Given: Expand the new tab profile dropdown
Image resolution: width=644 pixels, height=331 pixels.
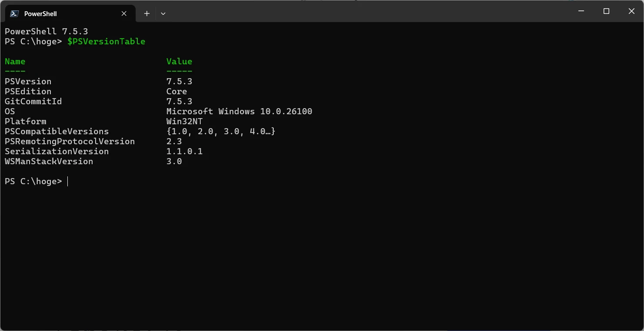Looking at the screenshot, I should coord(163,13).
